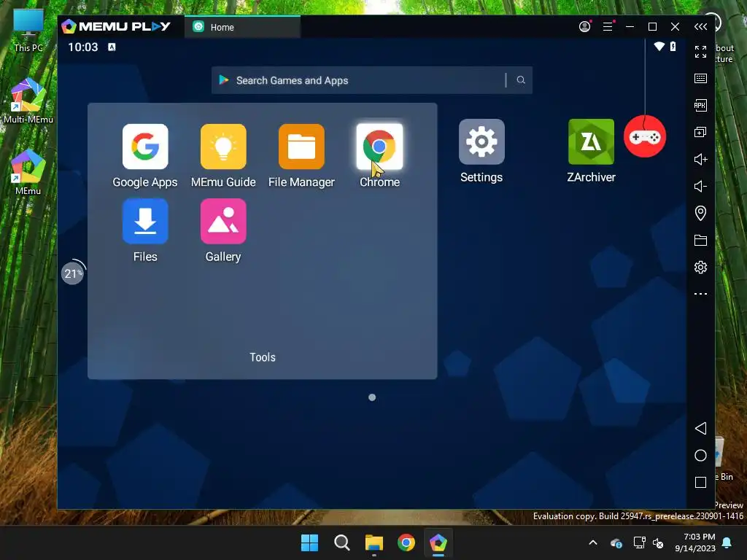This screenshot has height=560, width=747.
Task: Show more sidebar tools (three dots)
Action: tap(700, 294)
